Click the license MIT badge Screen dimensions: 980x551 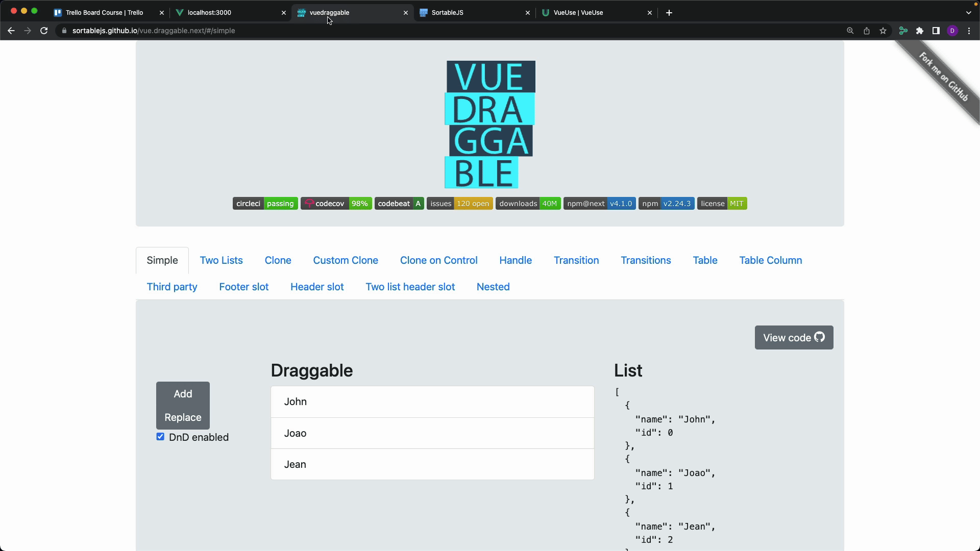coord(722,204)
